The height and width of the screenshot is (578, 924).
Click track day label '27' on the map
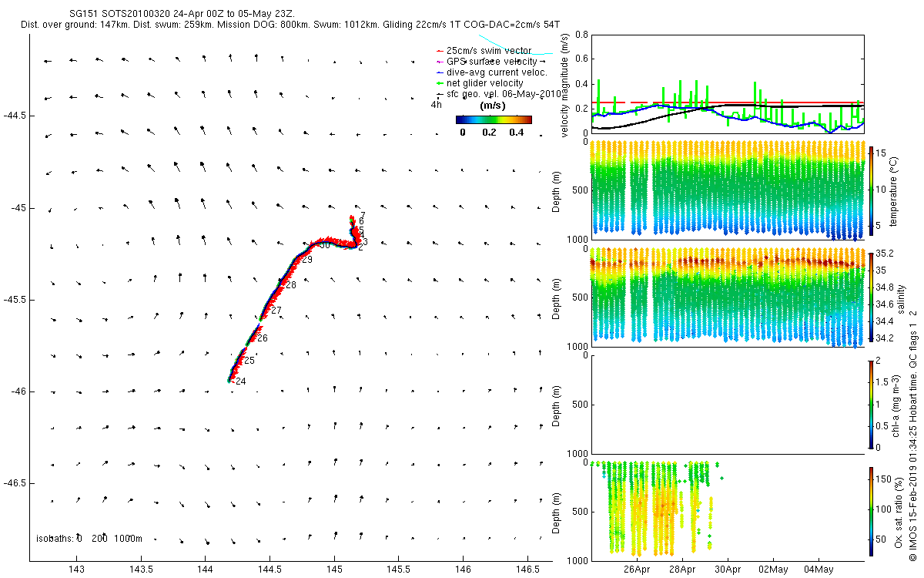[276, 311]
